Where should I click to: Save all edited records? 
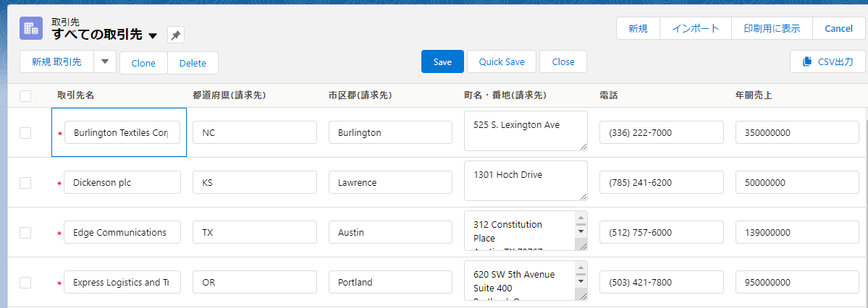tap(442, 62)
